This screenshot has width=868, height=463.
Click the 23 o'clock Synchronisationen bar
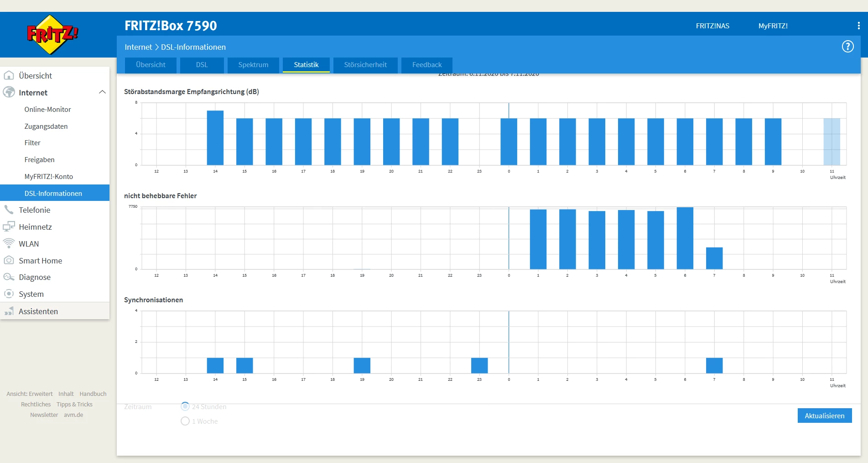479,365
